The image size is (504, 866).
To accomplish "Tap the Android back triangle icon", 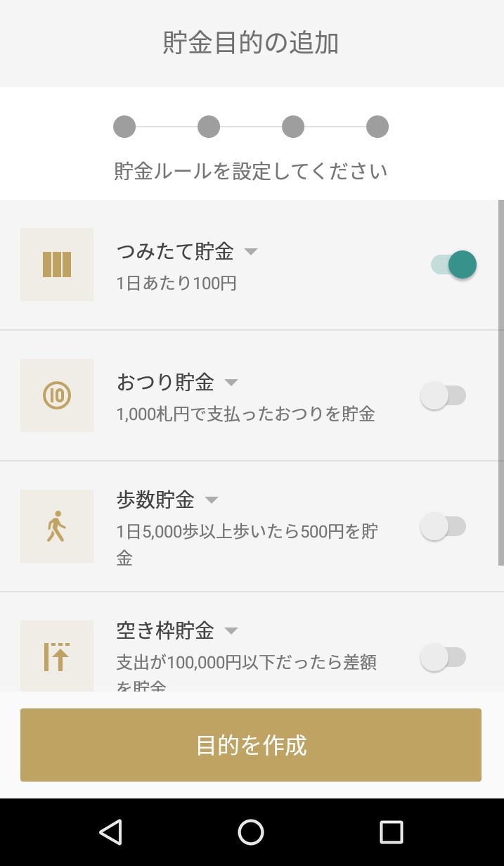I will coord(110,832).
